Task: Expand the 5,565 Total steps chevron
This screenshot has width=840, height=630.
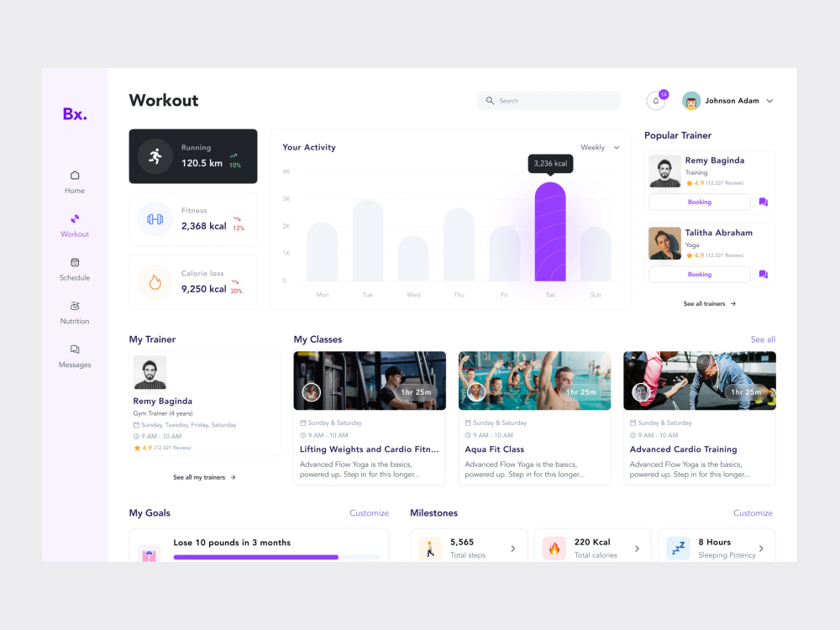Action: (512, 549)
